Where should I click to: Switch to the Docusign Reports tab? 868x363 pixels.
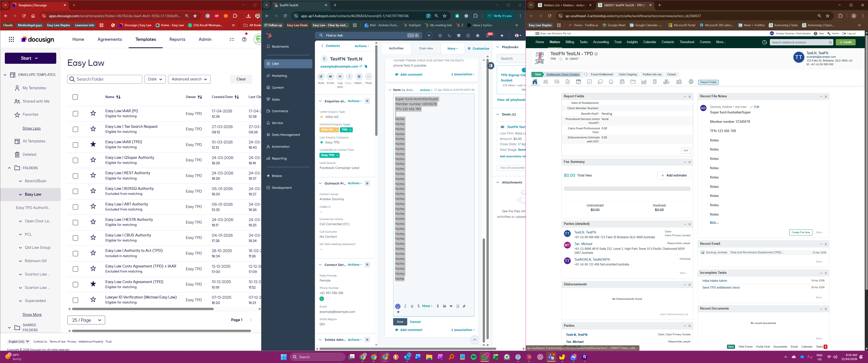click(177, 39)
